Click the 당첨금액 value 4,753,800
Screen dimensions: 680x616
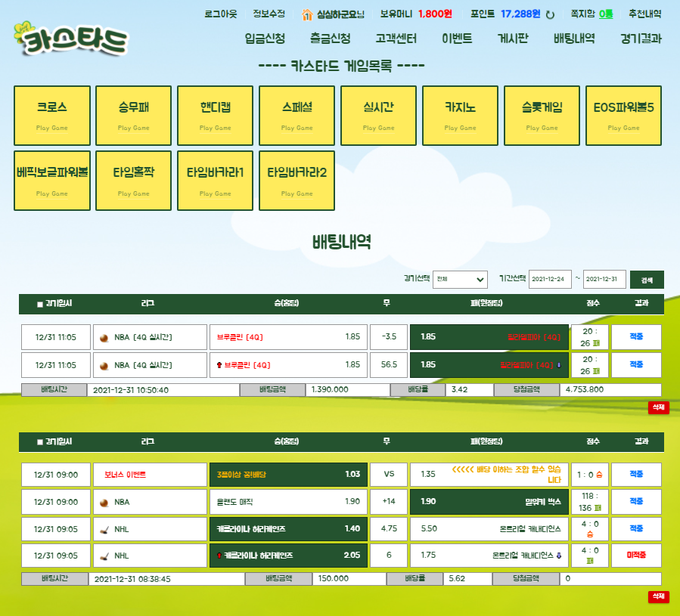610,390
